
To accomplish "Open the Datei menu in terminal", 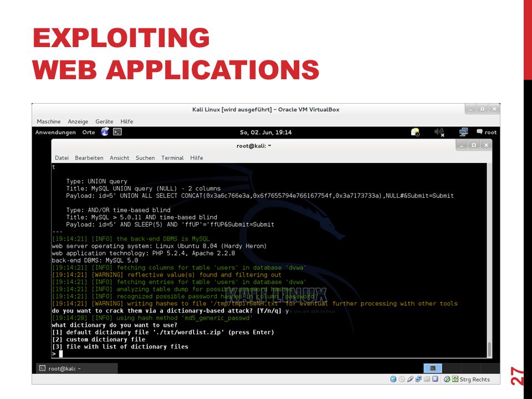I will pyautogui.click(x=62, y=158).
